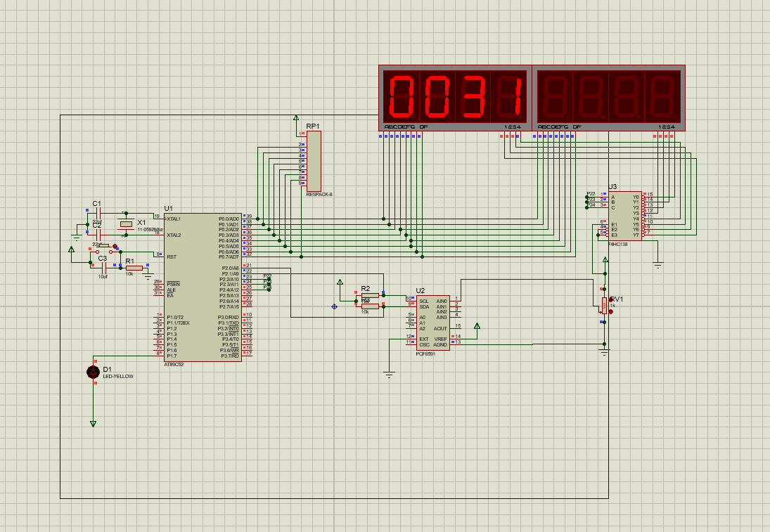Click the left 7-segment display showing 0031

pos(455,98)
